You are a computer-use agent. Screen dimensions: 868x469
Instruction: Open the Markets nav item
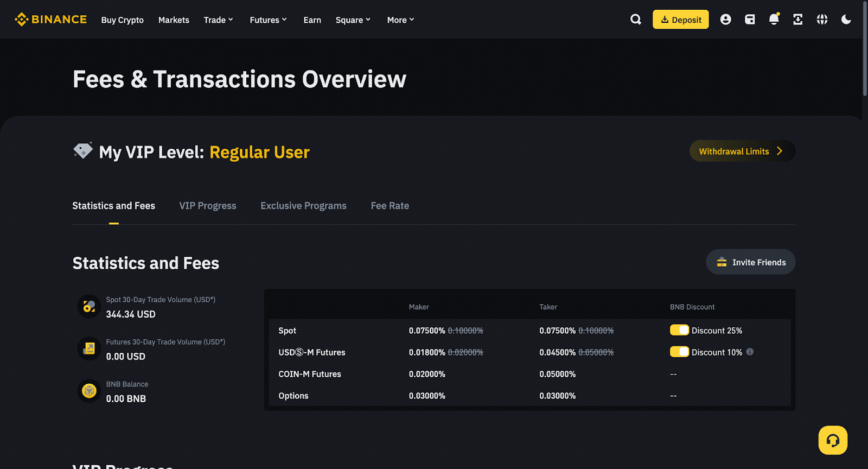tap(174, 20)
